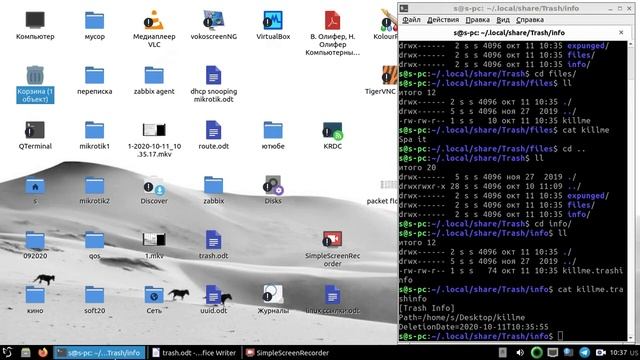Open the qos folder

click(x=94, y=244)
